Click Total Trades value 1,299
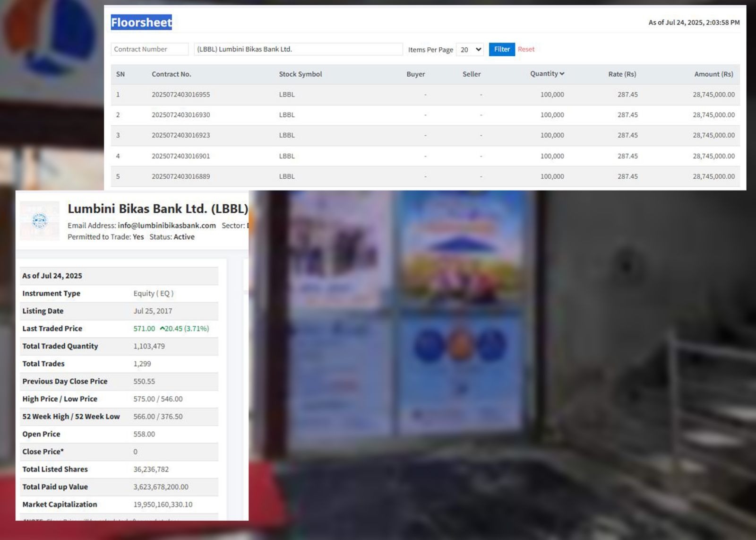756x540 pixels. point(142,364)
